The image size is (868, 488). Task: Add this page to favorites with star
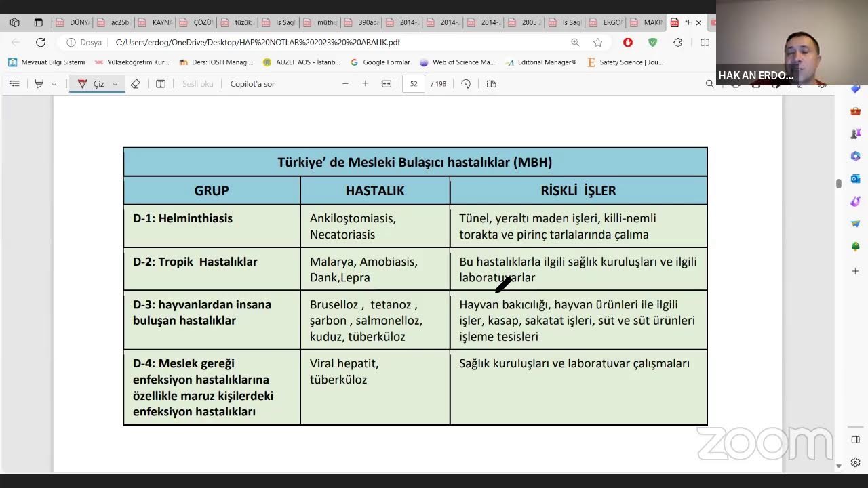coord(597,42)
